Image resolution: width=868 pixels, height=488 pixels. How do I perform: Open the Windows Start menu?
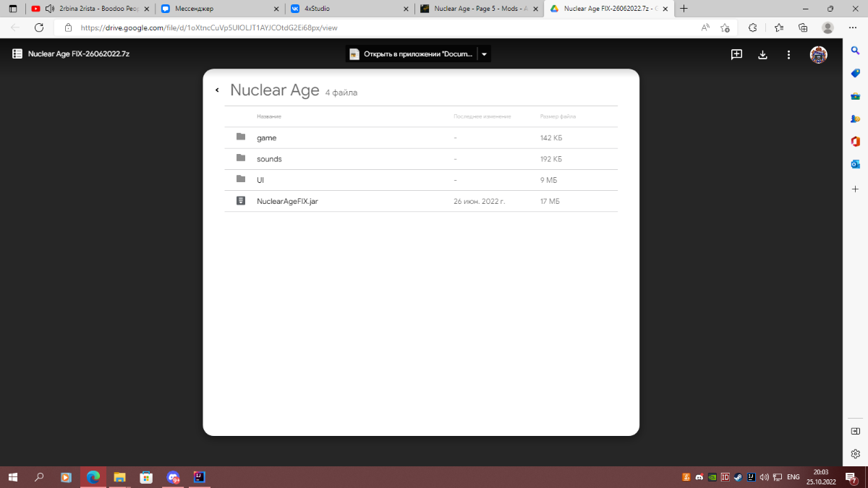tap(13, 477)
